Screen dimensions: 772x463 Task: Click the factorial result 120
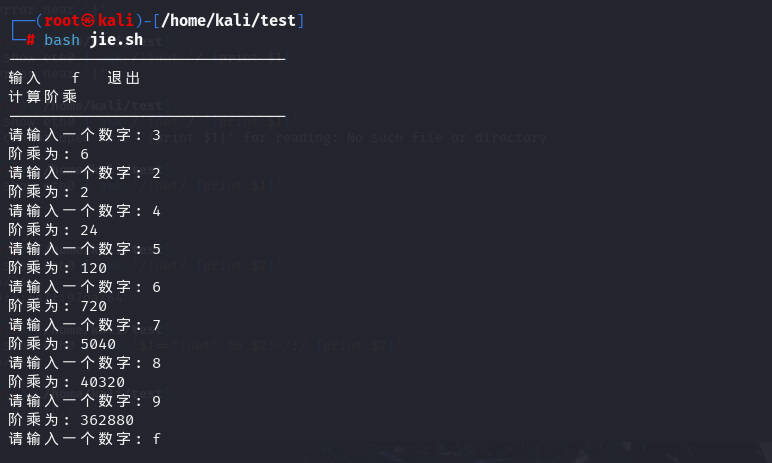point(94,268)
